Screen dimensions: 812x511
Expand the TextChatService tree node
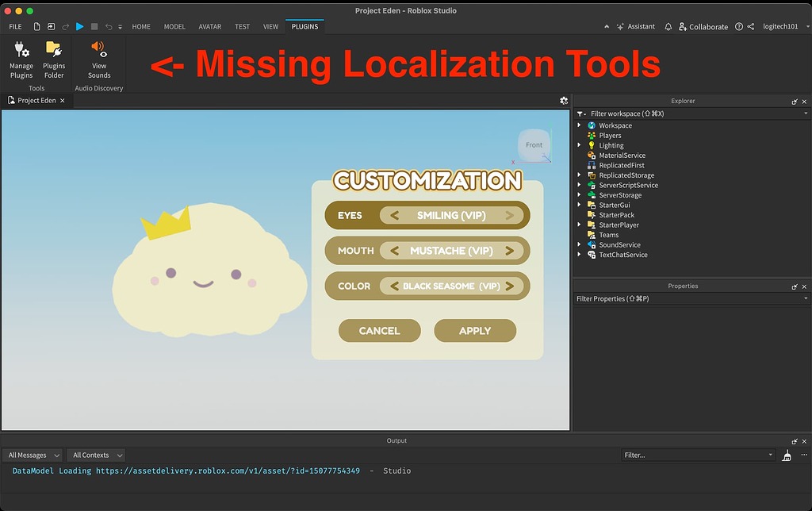point(579,255)
